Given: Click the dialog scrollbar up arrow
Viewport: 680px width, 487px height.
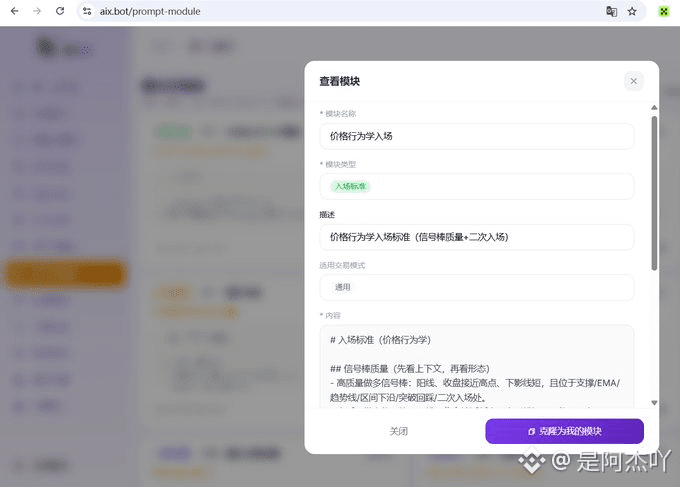Looking at the screenshot, I should click(654, 108).
